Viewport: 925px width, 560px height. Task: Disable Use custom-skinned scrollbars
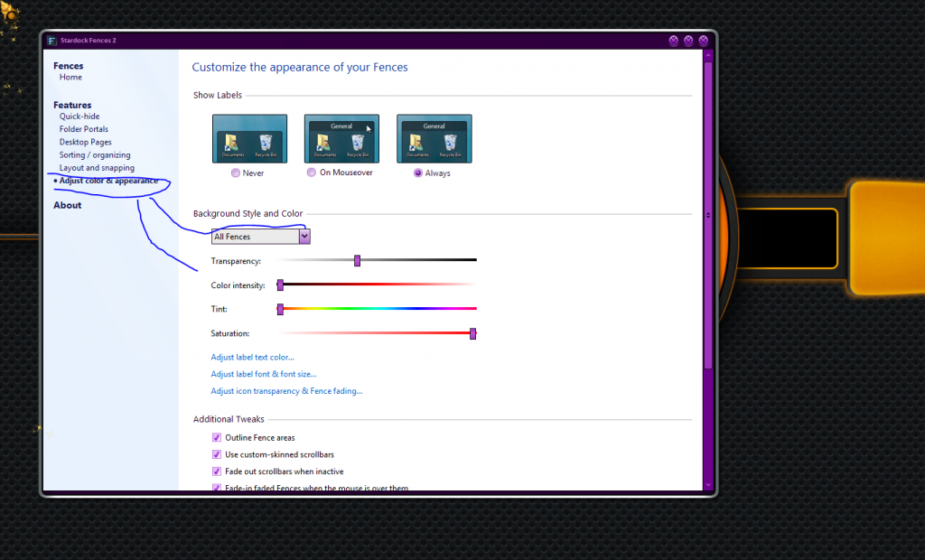pos(217,454)
